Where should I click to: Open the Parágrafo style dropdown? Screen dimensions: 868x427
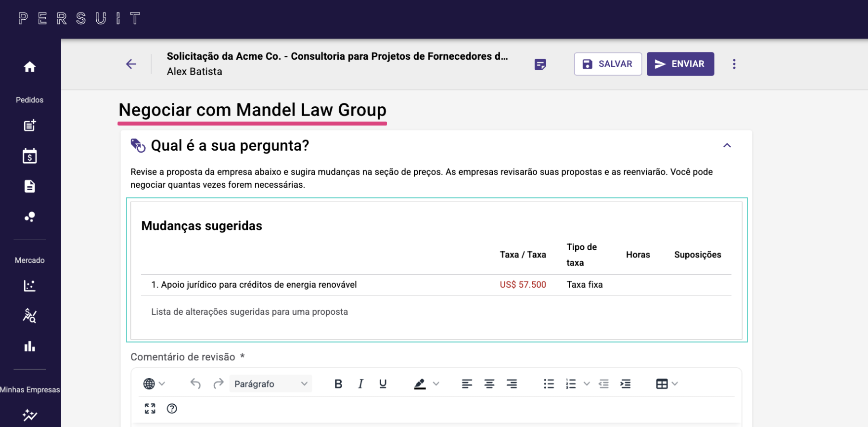pyautogui.click(x=271, y=384)
